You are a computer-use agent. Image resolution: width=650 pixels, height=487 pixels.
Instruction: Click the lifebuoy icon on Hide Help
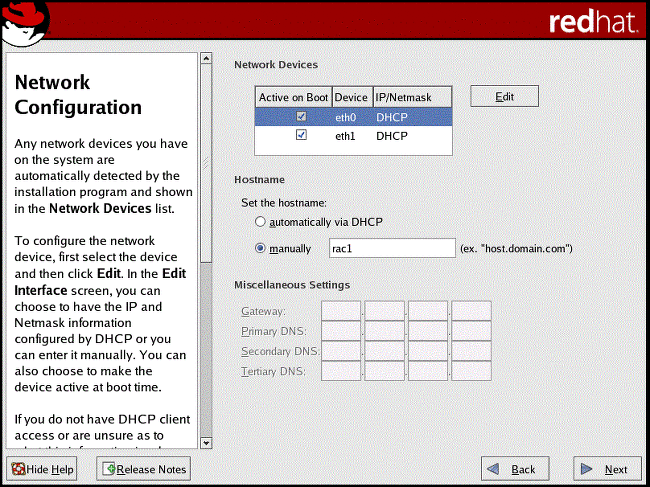click(18, 469)
